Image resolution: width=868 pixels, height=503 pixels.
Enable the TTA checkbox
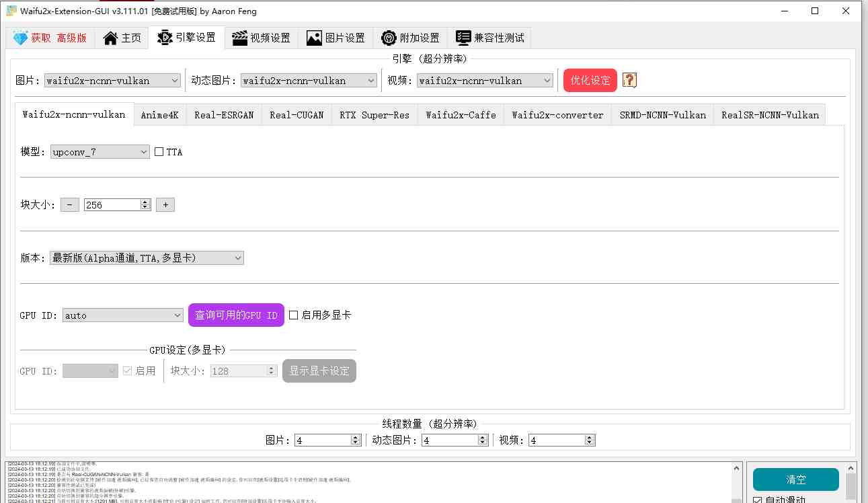[158, 151]
